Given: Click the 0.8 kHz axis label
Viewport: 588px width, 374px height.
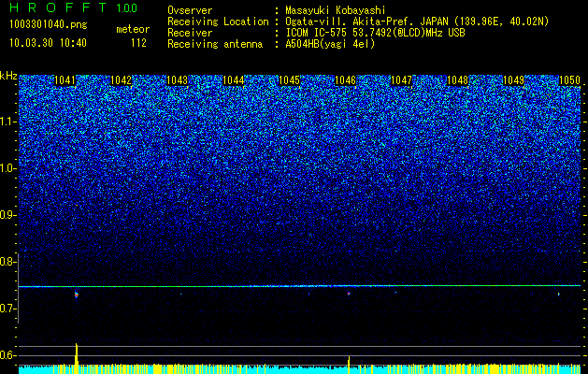Looking at the screenshot, I should 7,262.
